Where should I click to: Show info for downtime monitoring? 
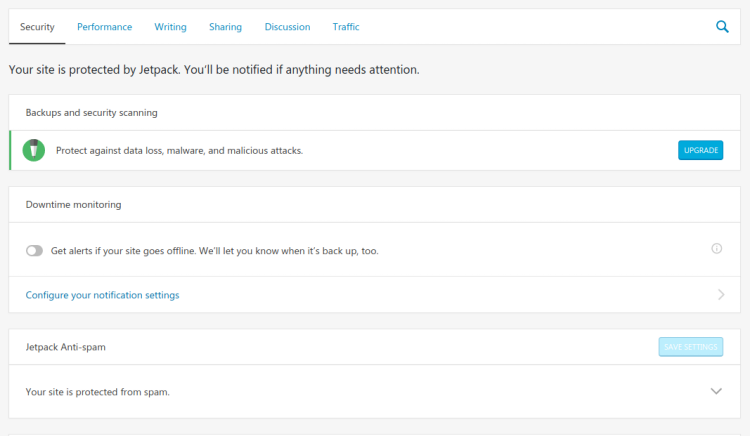point(716,248)
